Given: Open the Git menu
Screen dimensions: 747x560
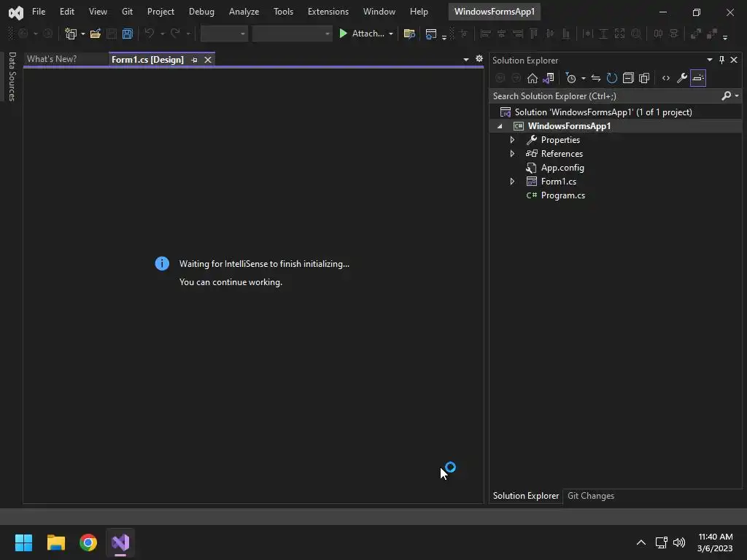Looking at the screenshot, I should pos(127,12).
